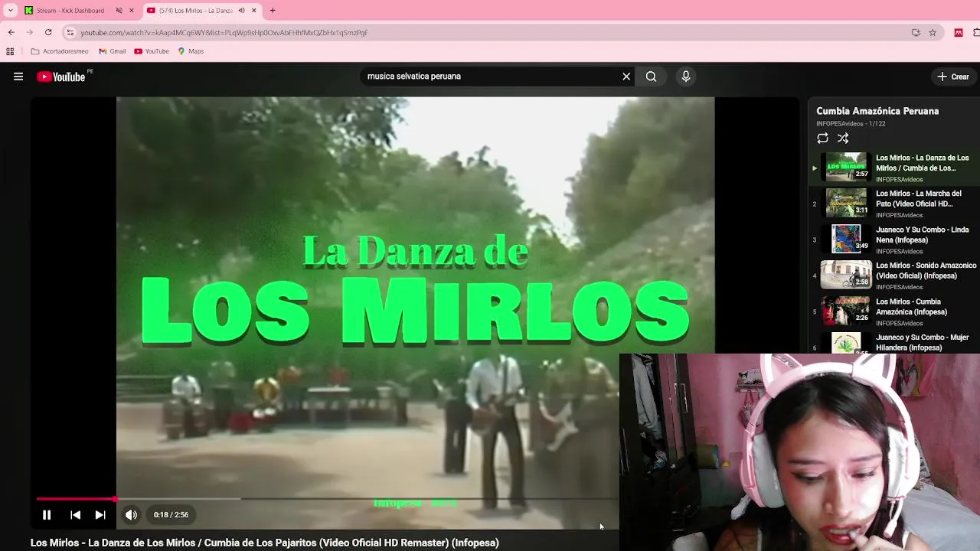Open a new browser tab
The width and height of the screenshot is (980, 551).
[273, 11]
